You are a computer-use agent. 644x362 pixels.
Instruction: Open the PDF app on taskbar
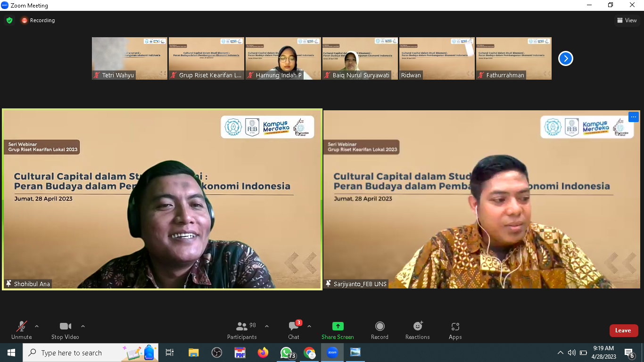240,353
